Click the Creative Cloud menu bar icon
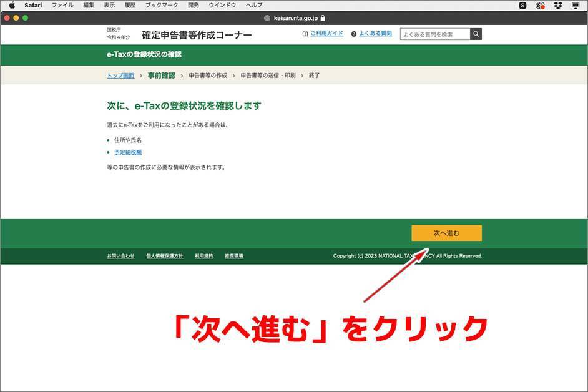 point(541,5)
